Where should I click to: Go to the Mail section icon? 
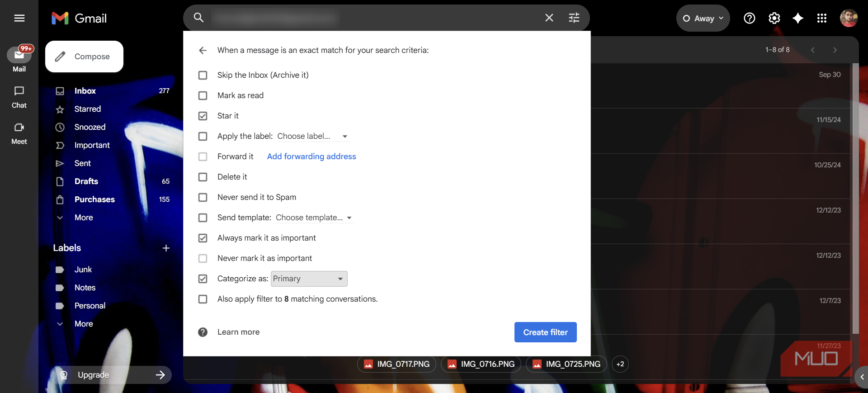tap(19, 55)
